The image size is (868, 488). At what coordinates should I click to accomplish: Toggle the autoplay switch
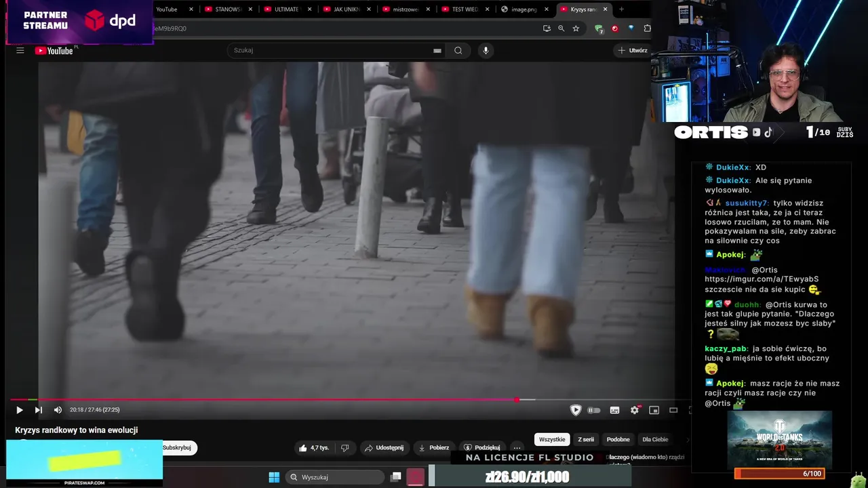tap(594, 410)
